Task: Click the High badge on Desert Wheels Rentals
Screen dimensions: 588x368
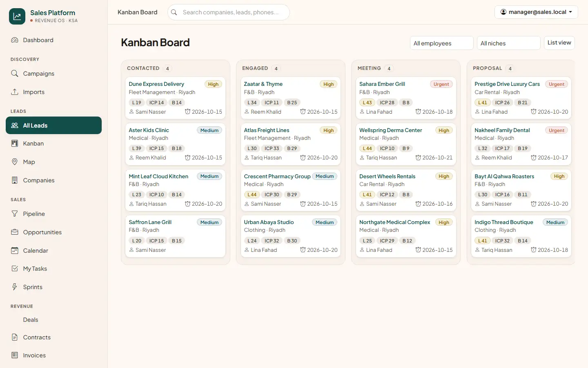Action: pos(444,176)
